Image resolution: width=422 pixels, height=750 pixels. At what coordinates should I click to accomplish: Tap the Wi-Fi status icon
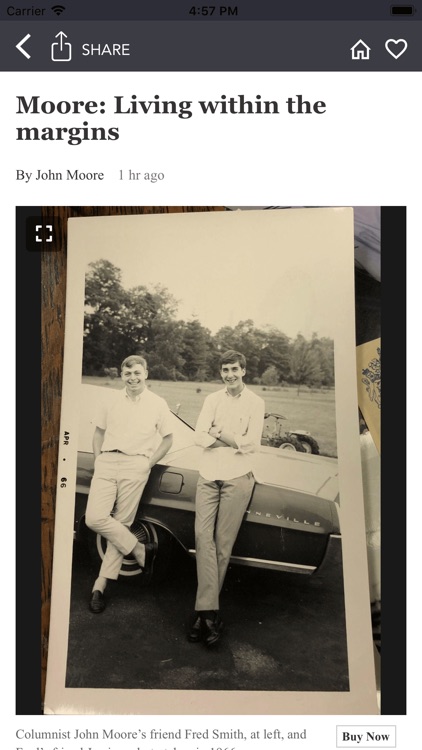tap(58, 11)
